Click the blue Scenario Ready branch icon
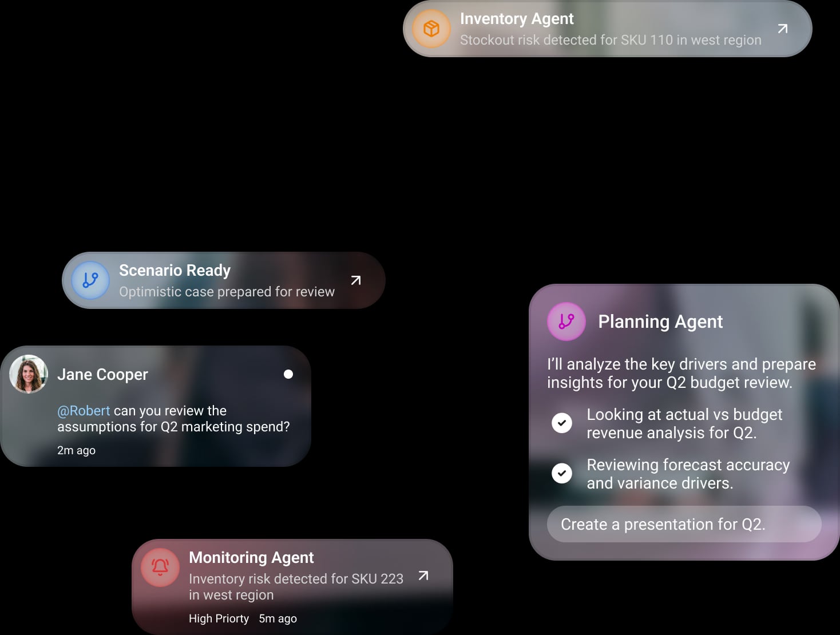840x635 pixels. (x=90, y=280)
